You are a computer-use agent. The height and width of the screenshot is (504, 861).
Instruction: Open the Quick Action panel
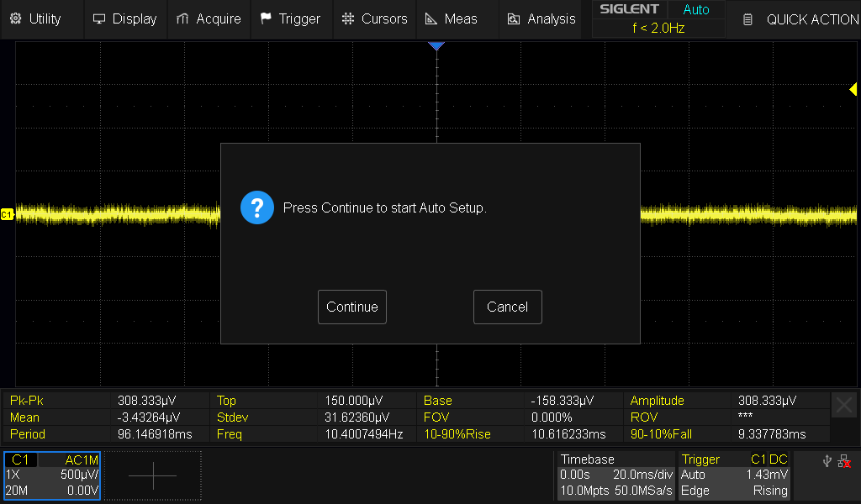tap(800, 18)
